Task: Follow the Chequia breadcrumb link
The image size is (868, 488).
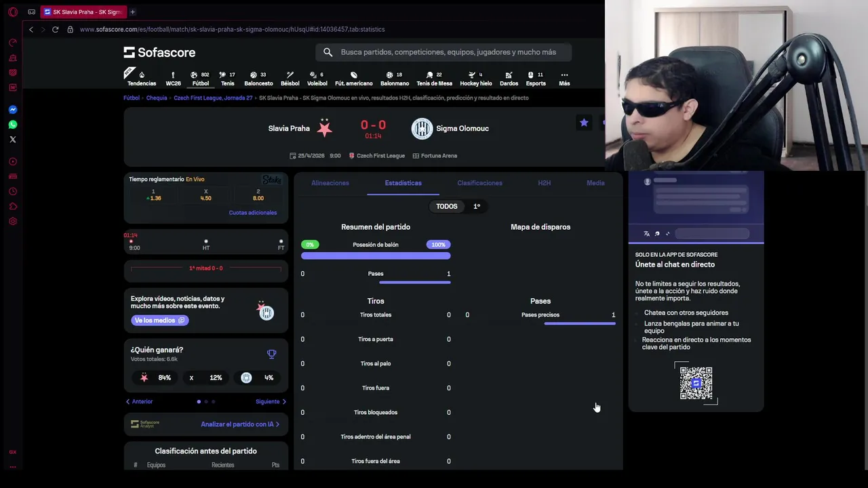Action: pyautogui.click(x=157, y=98)
